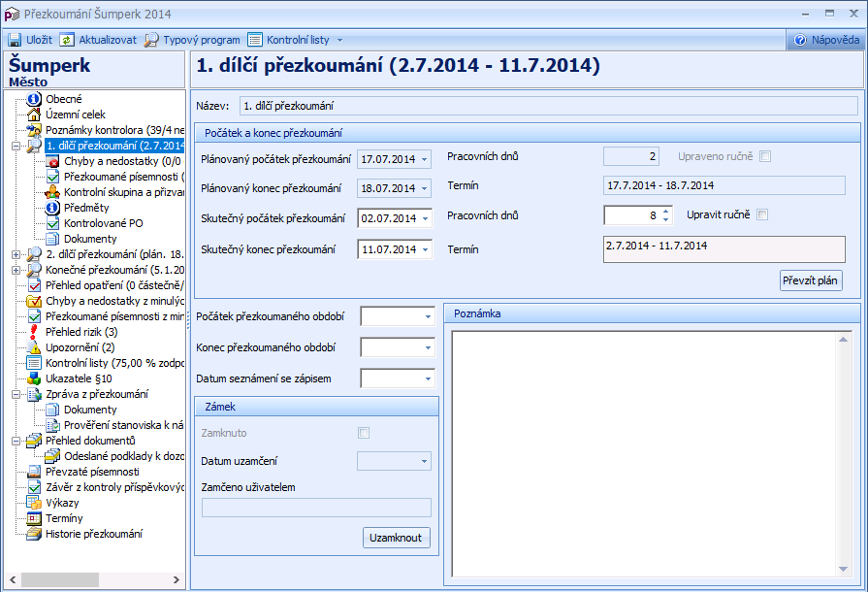Viewport: 868px width, 592px height.
Task: Toggle the Zamknuto checkbox
Action: (x=364, y=433)
